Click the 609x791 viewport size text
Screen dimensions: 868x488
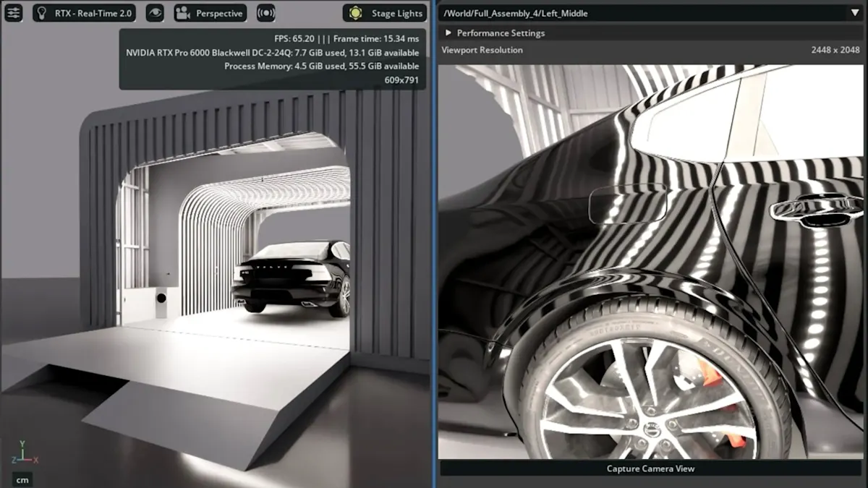401,80
